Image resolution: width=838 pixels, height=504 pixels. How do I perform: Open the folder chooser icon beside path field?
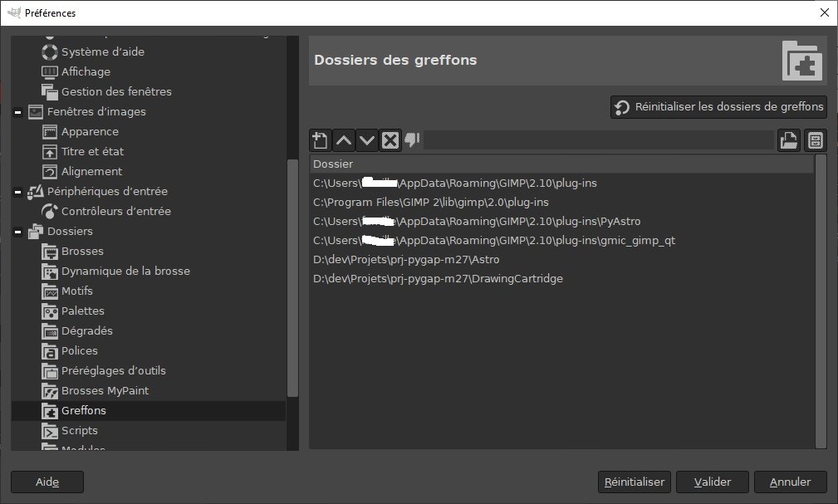(789, 140)
